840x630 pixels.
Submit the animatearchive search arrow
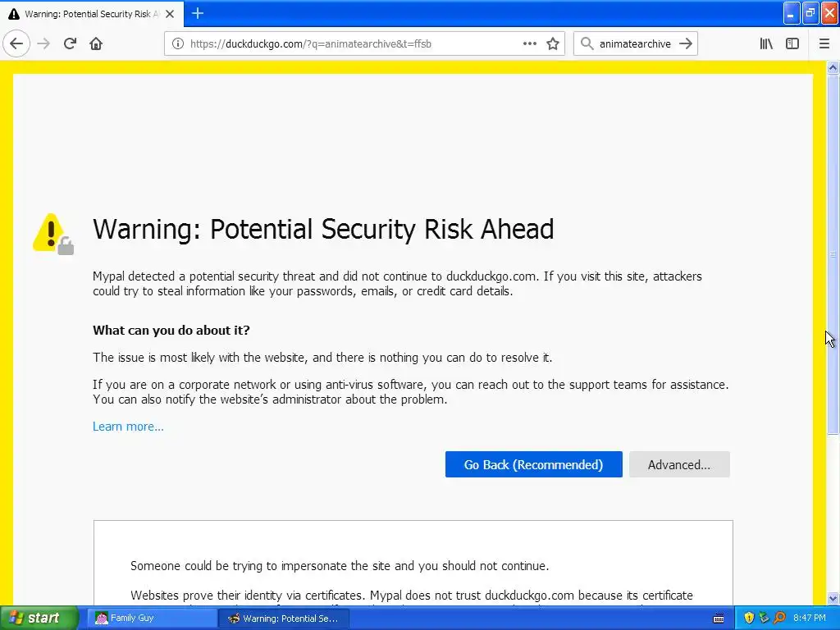[x=686, y=43]
